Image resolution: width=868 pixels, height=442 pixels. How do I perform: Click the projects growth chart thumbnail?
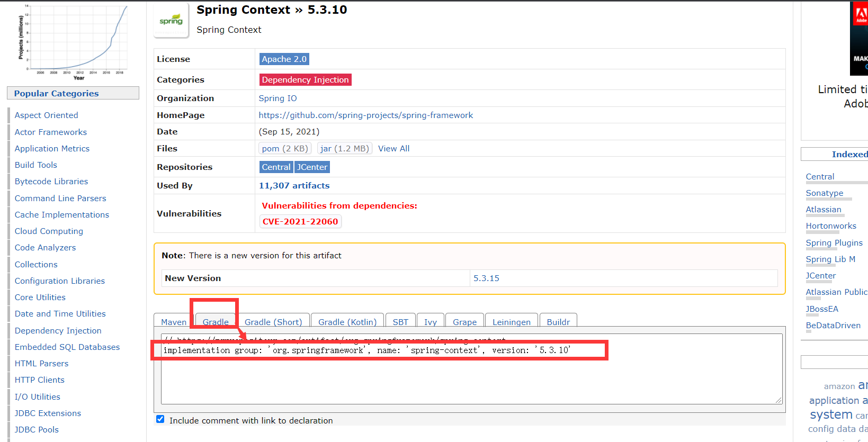tap(73, 42)
